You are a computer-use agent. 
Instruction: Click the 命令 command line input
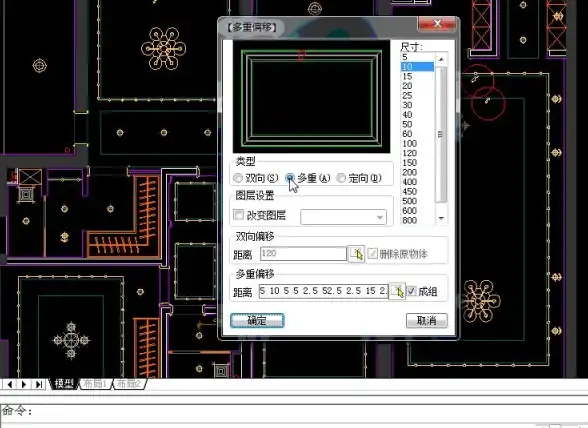coord(294,411)
